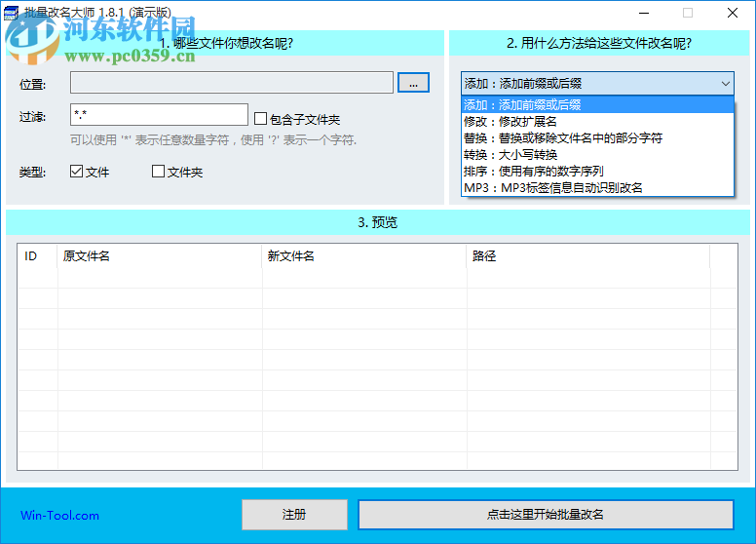Select 转换：大小写转换 option
This screenshot has height=544, width=756.
point(597,154)
